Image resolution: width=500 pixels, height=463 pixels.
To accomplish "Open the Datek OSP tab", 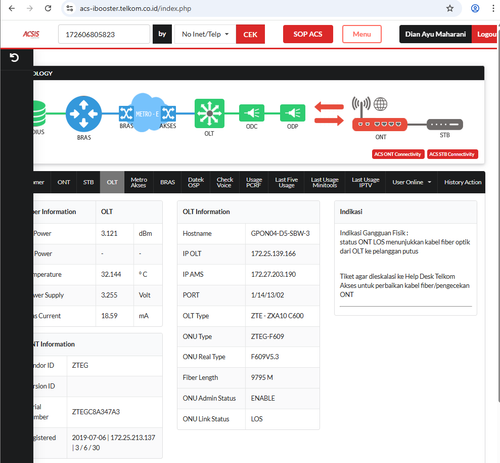I will (x=196, y=182).
